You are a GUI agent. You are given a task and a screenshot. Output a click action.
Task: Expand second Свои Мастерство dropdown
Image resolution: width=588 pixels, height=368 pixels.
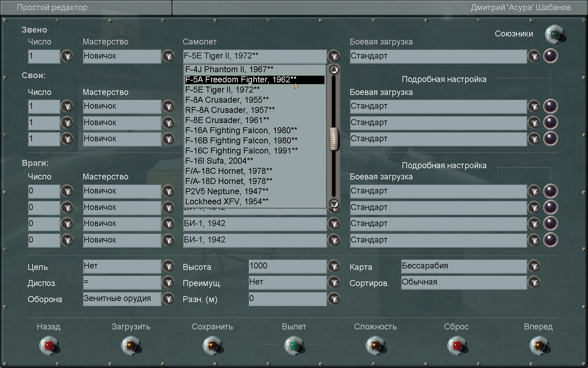click(x=169, y=123)
